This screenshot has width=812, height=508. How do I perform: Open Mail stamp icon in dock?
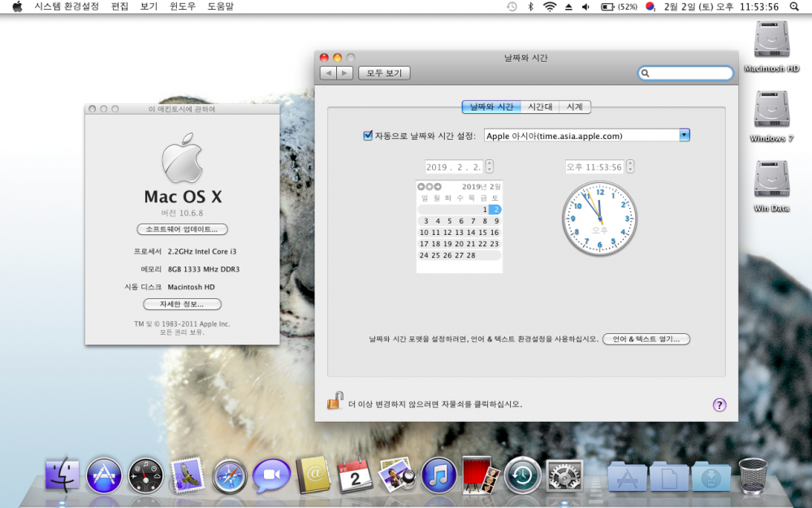pos(188,475)
